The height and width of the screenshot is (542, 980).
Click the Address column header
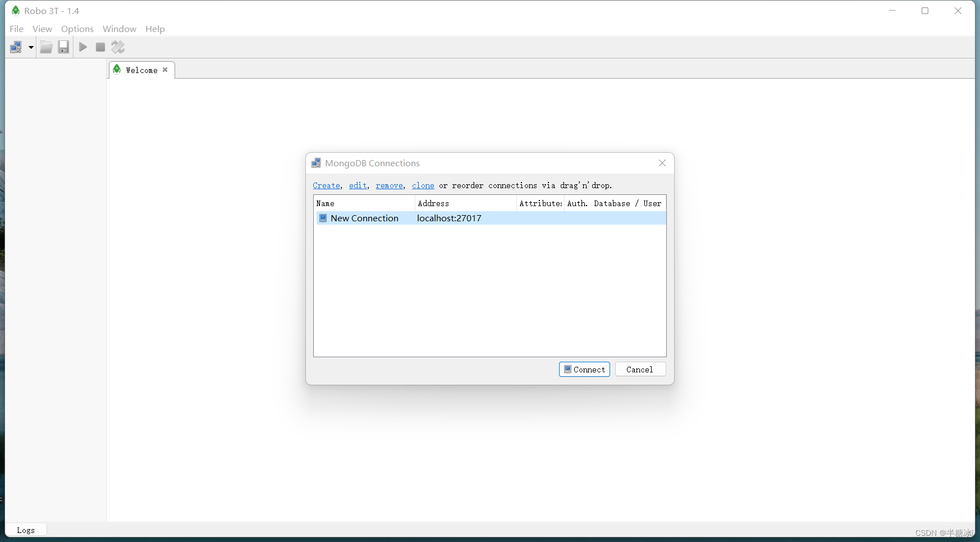pyautogui.click(x=466, y=203)
